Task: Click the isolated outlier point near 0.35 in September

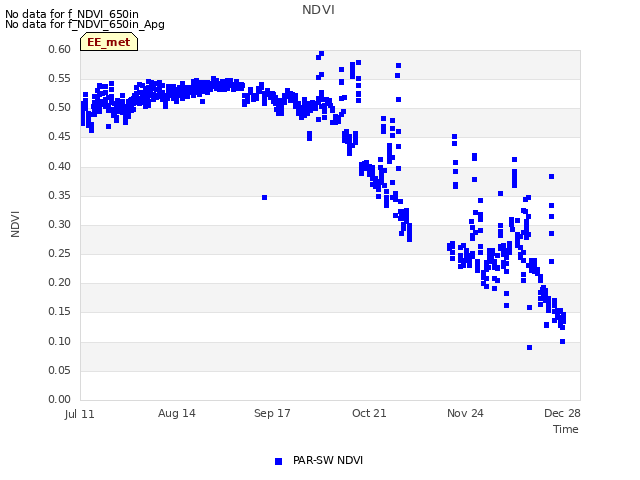Action: click(x=264, y=198)
